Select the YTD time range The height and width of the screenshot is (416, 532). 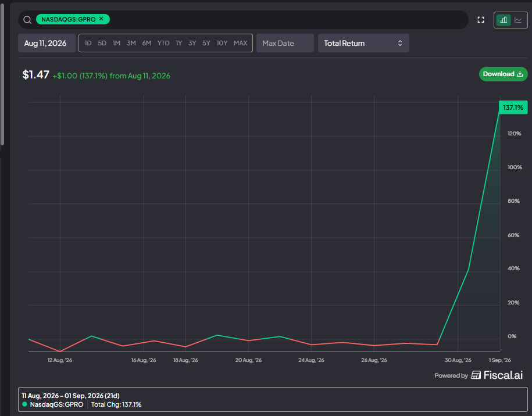pyautogui.click(x=163, y=43)
